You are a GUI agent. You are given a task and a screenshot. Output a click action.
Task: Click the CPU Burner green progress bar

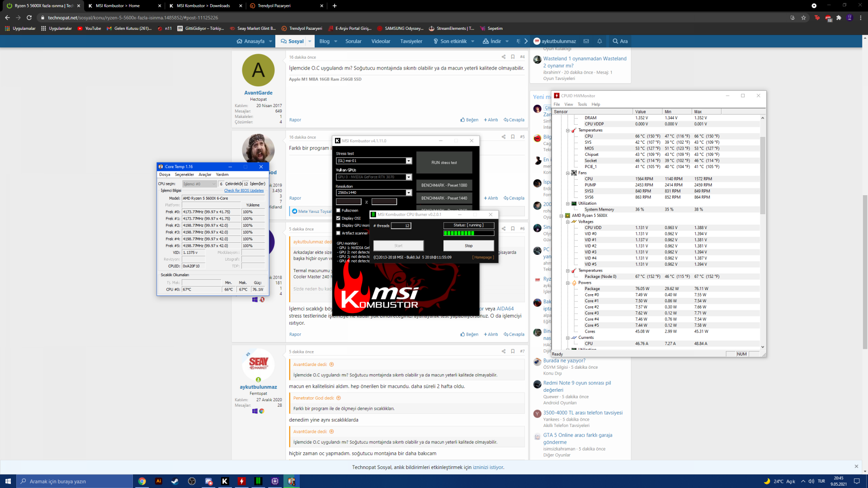468,233
